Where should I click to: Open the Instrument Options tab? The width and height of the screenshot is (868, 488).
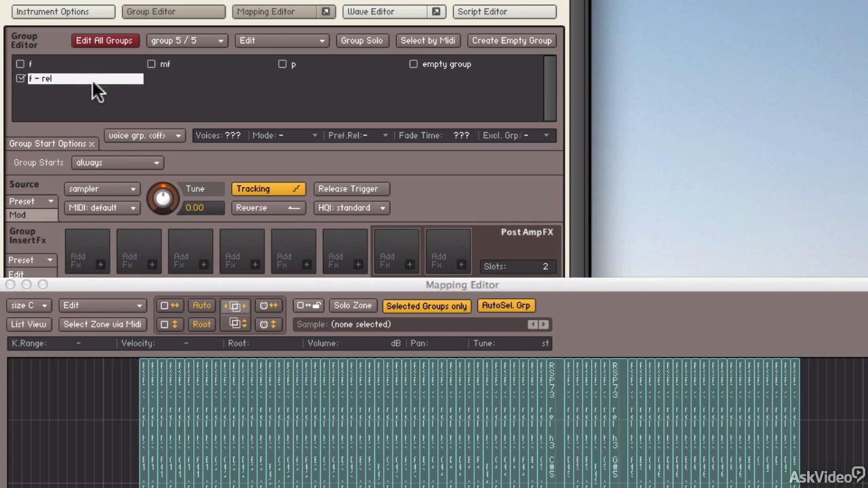tap(62, 12)
